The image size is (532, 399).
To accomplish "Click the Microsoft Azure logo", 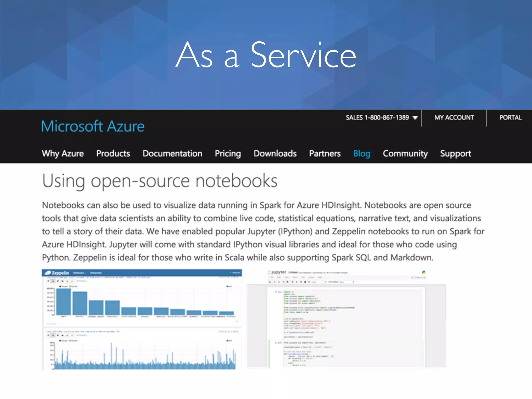I will 93,127.
